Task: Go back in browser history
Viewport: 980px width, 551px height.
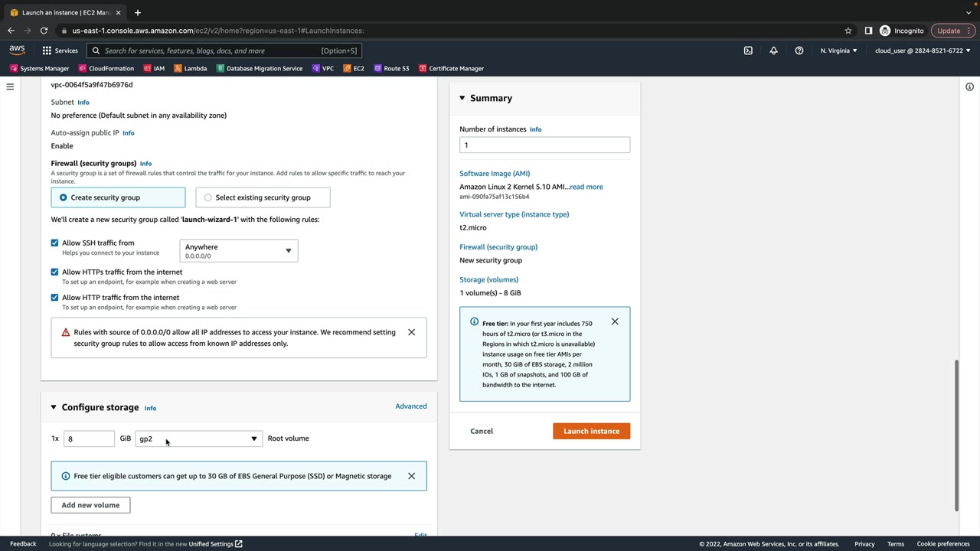Action: point(11,31)
